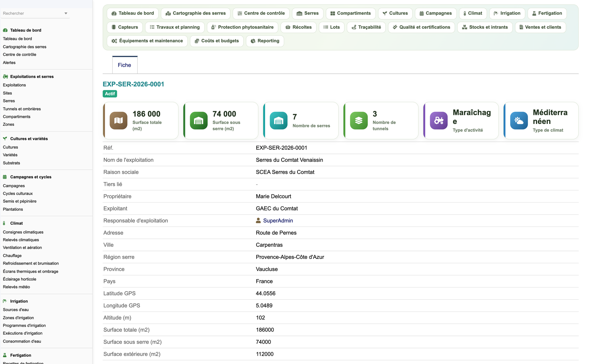The image size is (589, 364).
Task: Open Substrats in sidebar
Action: click(x=12, y=163)
